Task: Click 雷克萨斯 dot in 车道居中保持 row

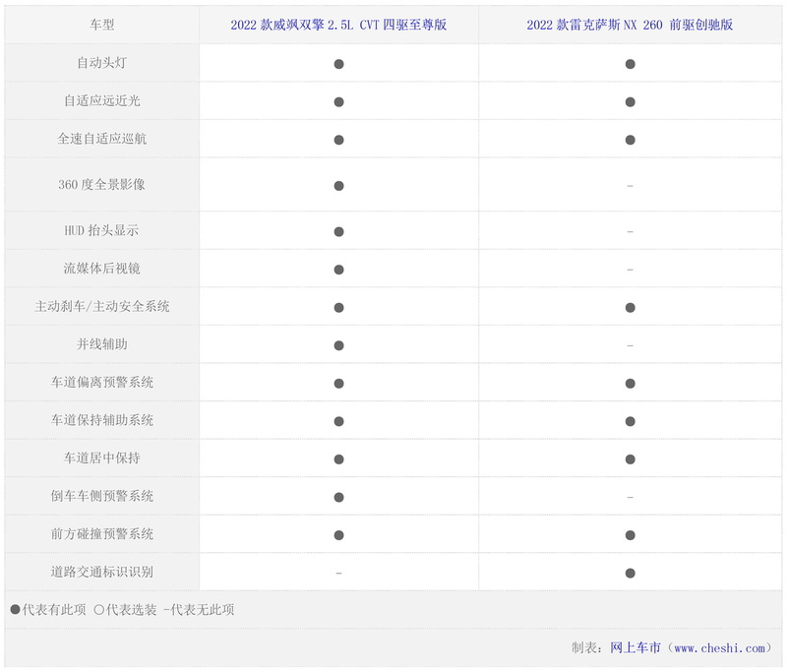Action: (x=630, y=459)
